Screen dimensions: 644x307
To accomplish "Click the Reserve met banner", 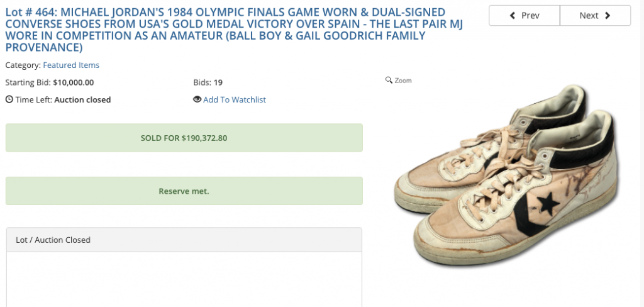I will 184,191.
